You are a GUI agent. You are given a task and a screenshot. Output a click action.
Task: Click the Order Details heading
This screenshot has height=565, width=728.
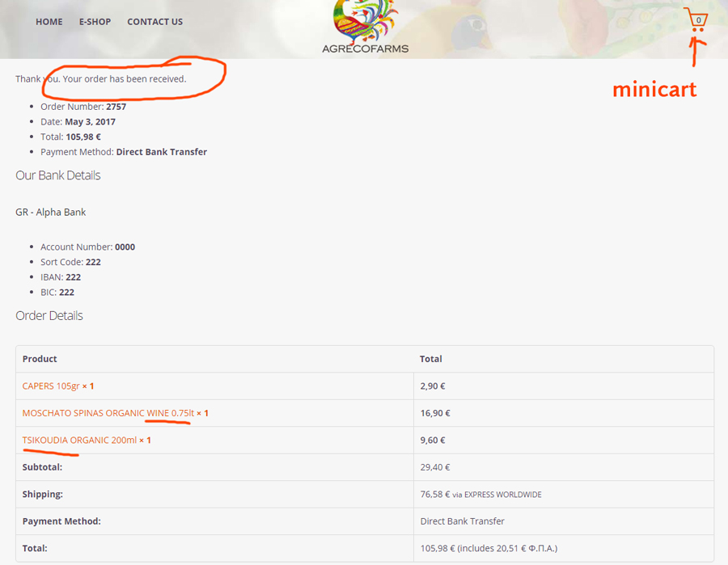pos(49,316)
